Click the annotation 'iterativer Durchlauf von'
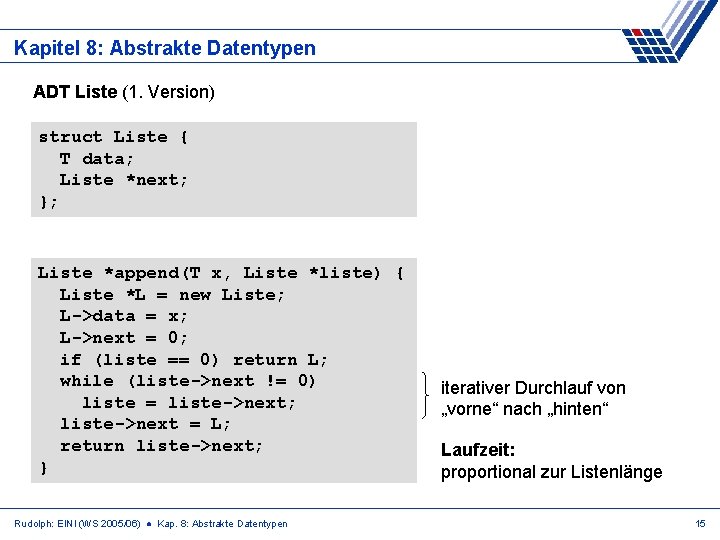Image resolution: width=720 pixels, height=540 pixels. [533, 388]
